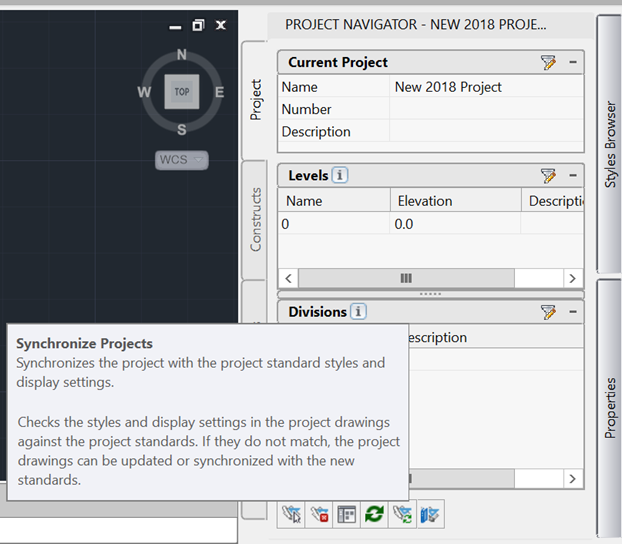
Task: Switch to the Constructs tab
Action: [x=255, y=219]
